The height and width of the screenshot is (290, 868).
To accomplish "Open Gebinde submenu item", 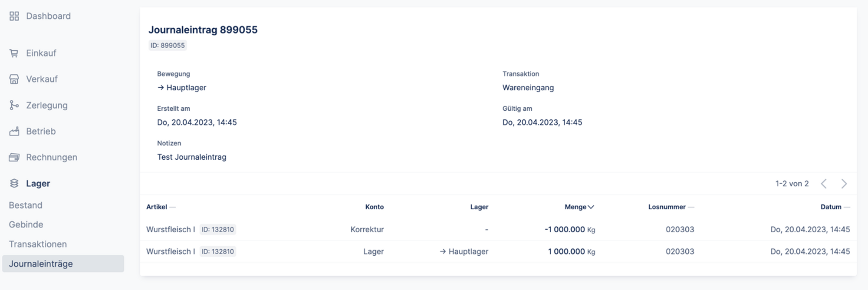I will tap(26, 224).
